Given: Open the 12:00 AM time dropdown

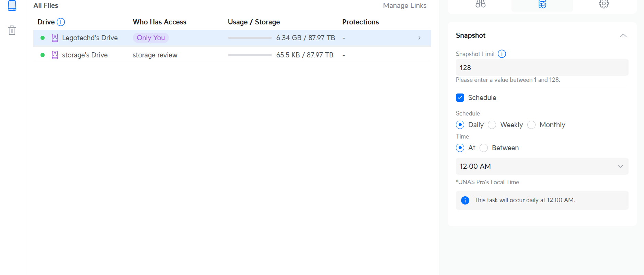Looking at the screenshot, I should coord(542,166).
